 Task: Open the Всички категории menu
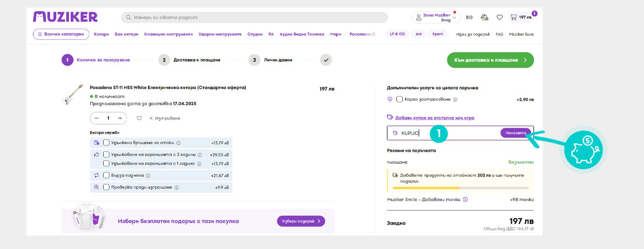pyautogui.click(x=61, y=35)
